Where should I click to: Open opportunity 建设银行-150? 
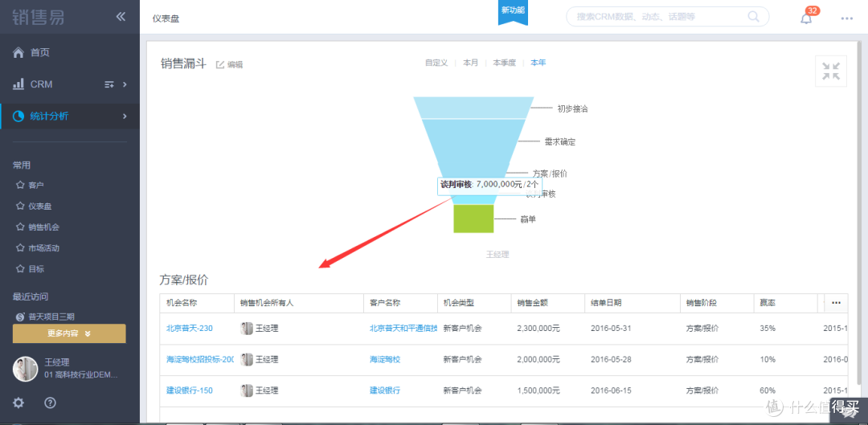[190, 390]
